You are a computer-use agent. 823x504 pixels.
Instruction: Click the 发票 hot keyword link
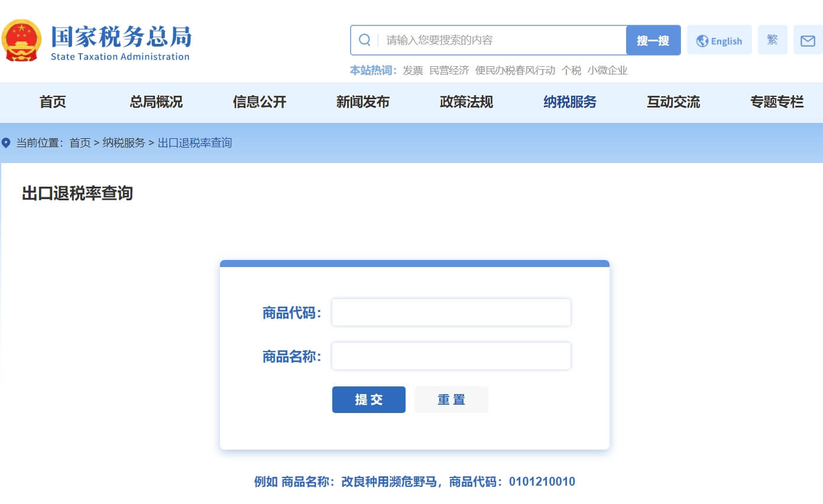413,70
